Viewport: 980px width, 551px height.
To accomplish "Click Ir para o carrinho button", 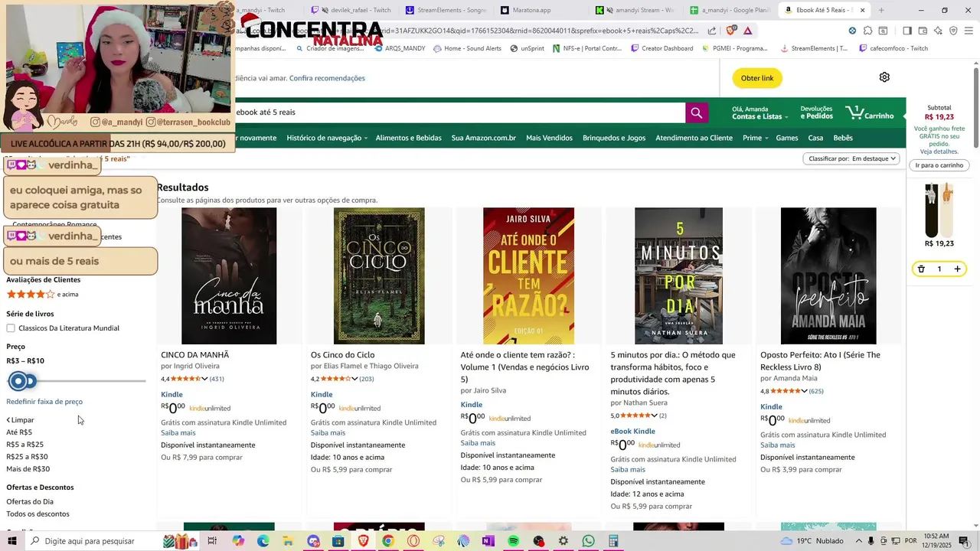I will (939, 165).
